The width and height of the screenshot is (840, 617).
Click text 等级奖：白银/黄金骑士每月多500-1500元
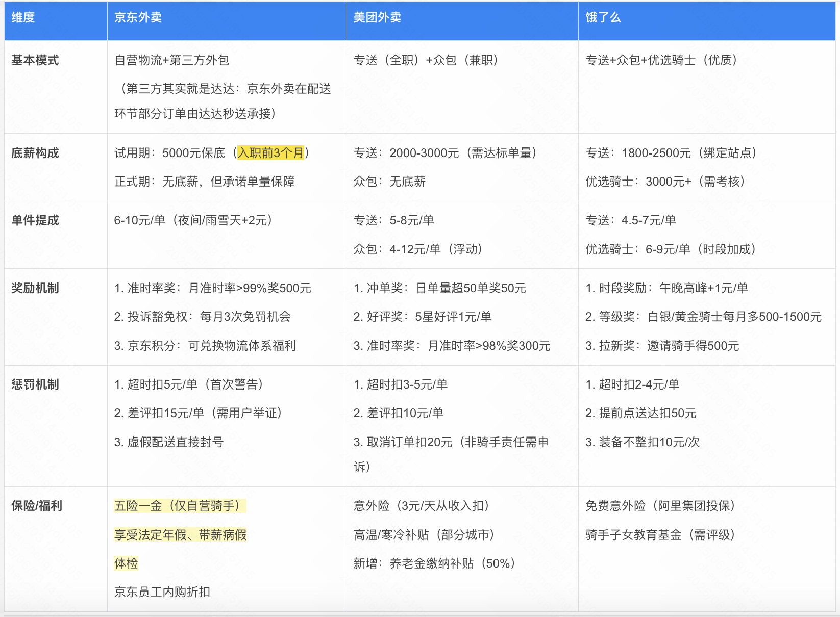click(x=710, y=317)
